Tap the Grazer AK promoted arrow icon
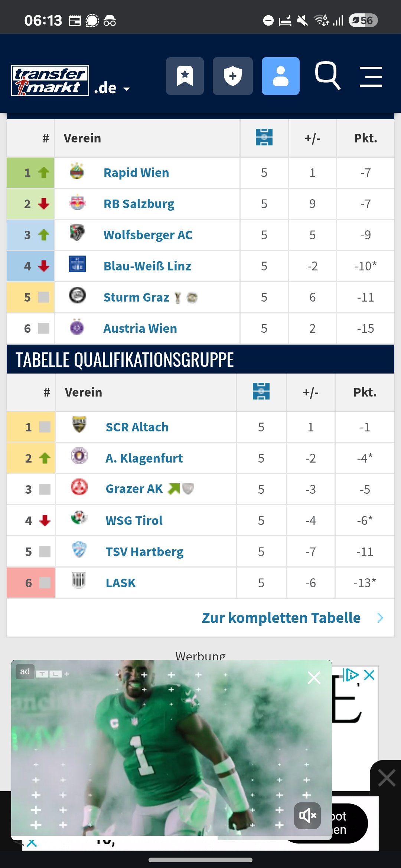Image resolution: width=401 pixels, height=868 pixels. click(x=173, y=489)
